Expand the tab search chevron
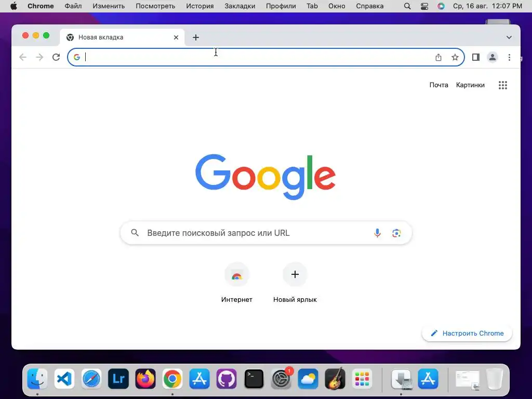 [509, 37]
